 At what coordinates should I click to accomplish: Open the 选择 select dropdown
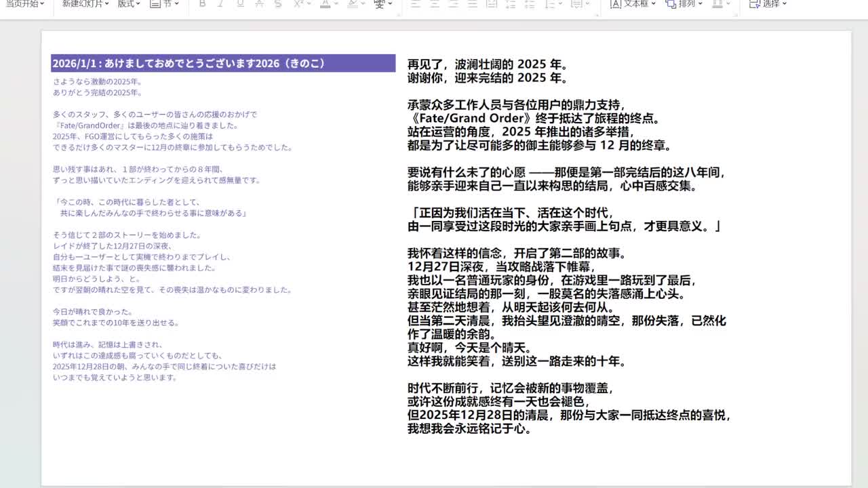(768, 3)
